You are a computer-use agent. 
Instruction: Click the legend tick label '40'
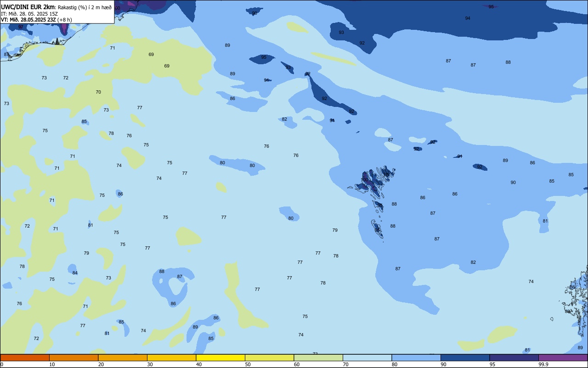[198, 364]
